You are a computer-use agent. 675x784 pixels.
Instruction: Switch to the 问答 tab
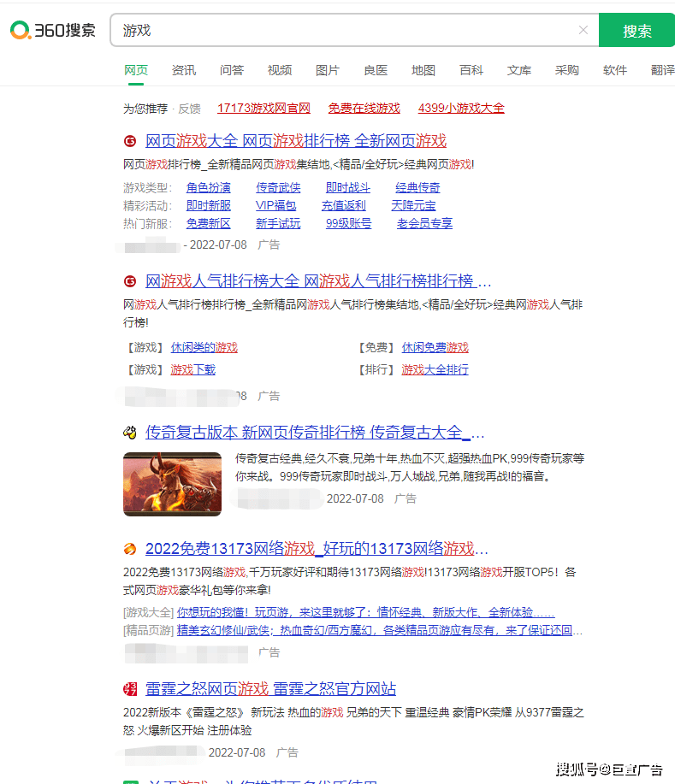(232, 70)
